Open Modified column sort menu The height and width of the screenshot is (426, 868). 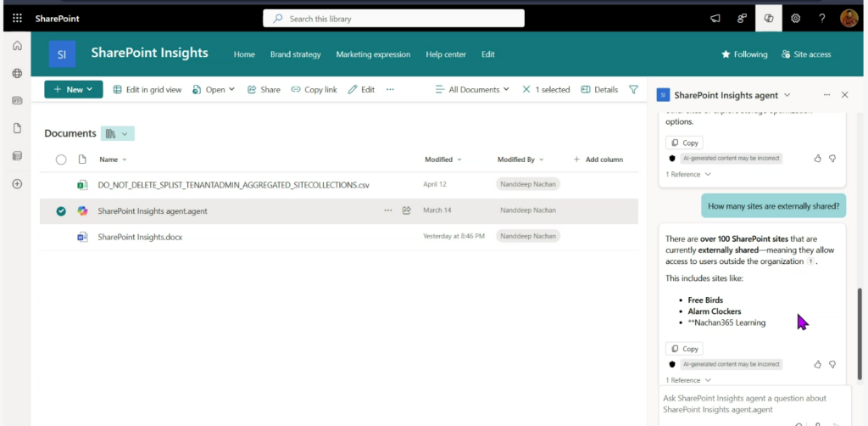[x=442, y=160]
